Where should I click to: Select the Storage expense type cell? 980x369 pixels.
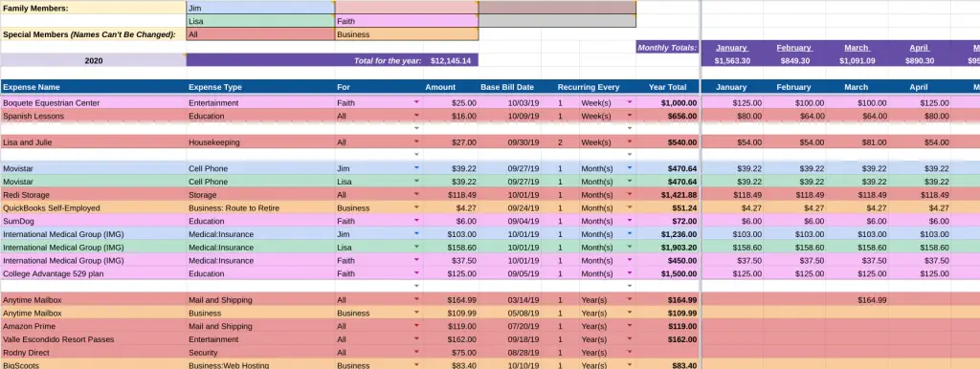pyautogui.click(x=260, y=195)
